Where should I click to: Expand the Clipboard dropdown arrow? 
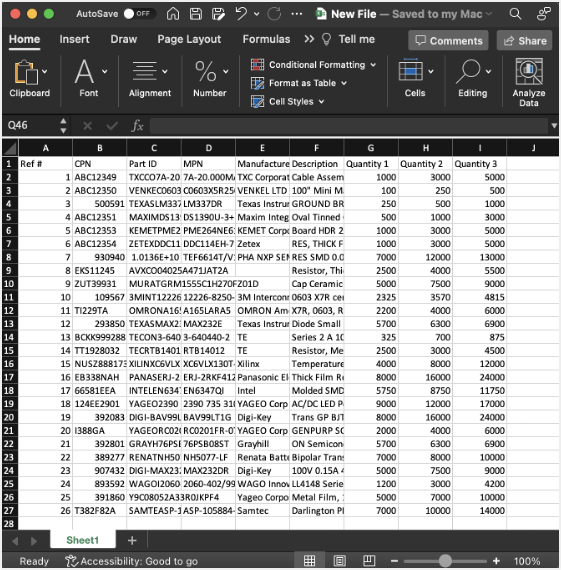[x=45, y=72]
